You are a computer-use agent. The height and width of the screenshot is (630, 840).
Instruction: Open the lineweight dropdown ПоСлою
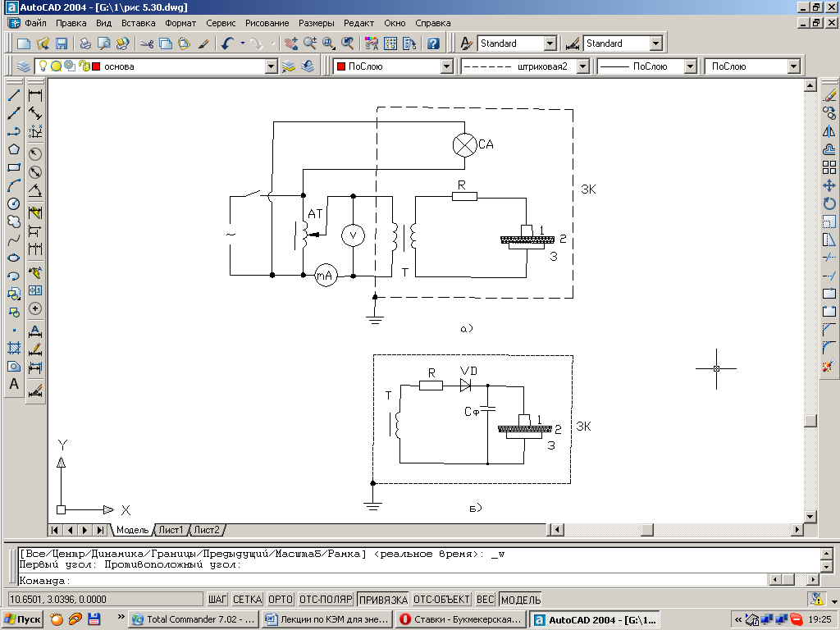pos(690,66)
